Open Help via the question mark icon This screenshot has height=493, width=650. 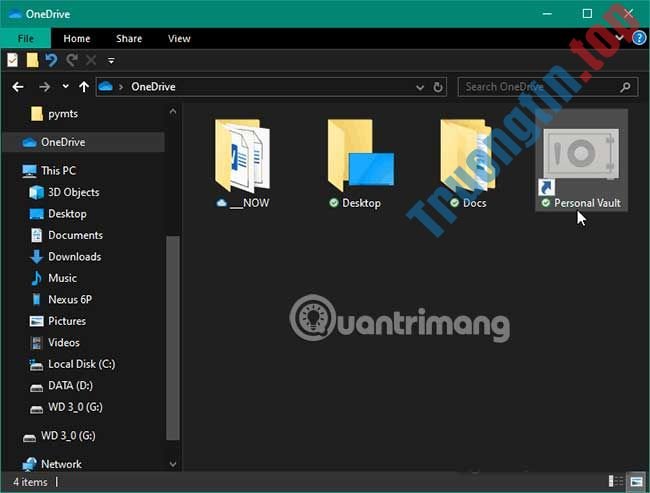pos(639,38)
